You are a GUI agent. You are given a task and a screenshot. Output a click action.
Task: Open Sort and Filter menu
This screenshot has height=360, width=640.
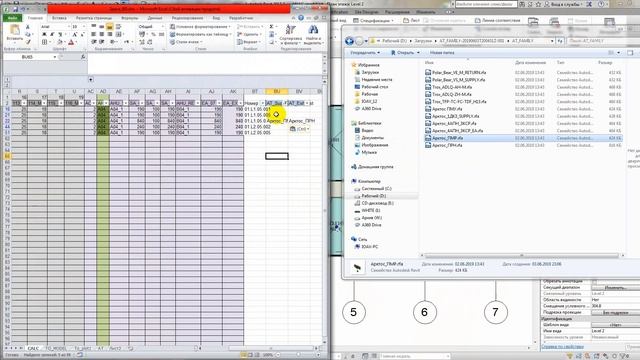(x=291, y=34)
